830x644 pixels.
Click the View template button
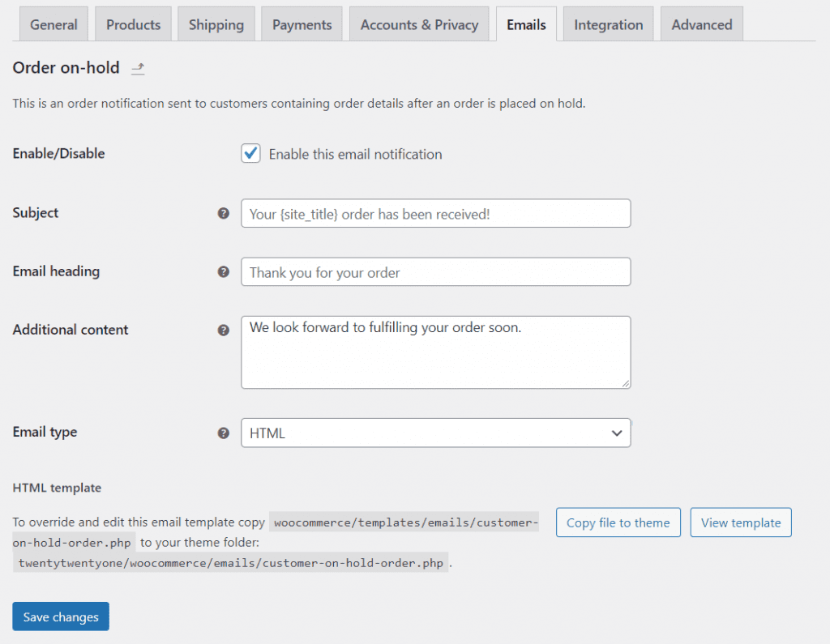point(740,522)
